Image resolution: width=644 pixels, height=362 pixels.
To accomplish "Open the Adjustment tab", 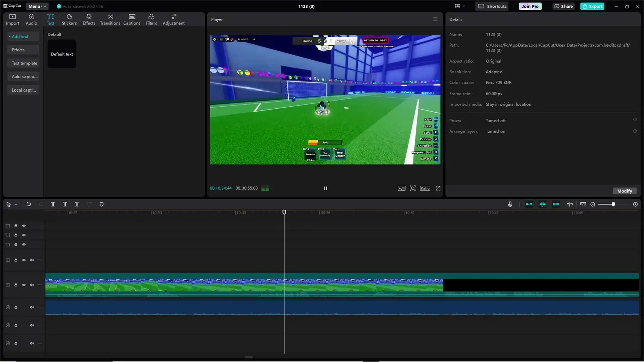I will pyautogui.click(x=174, y=20).
